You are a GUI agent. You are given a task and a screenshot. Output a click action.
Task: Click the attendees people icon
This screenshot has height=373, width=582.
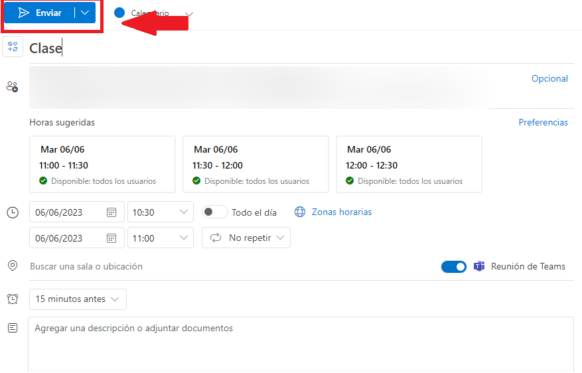(12, 87)
